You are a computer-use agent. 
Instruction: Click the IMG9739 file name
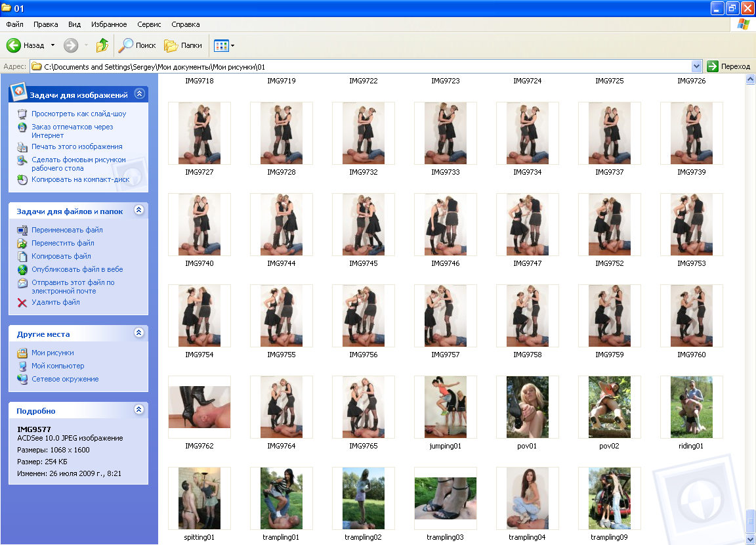coord(692,172)
